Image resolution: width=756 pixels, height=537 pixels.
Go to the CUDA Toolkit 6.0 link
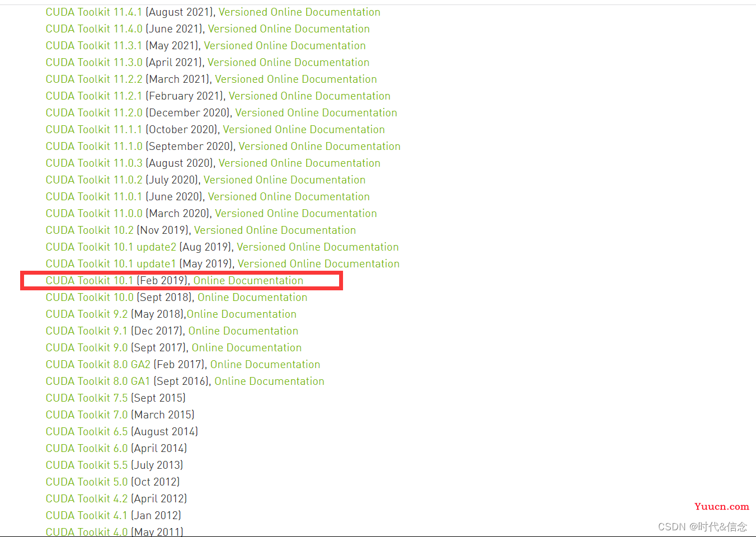(x=87, y=448)
